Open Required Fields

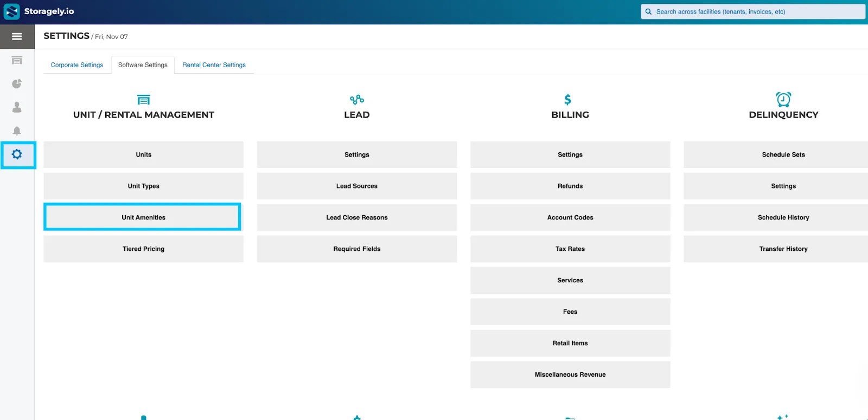coord(357,249)
